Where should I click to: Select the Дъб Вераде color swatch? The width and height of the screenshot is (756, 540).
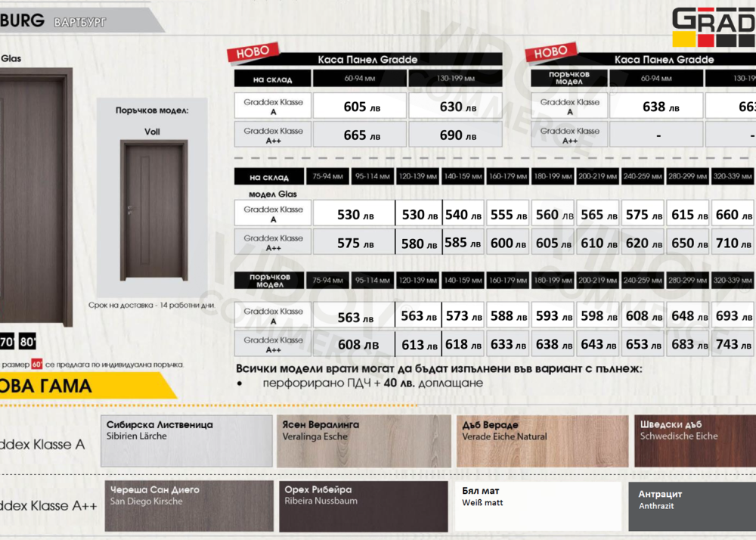pos(542,441)
